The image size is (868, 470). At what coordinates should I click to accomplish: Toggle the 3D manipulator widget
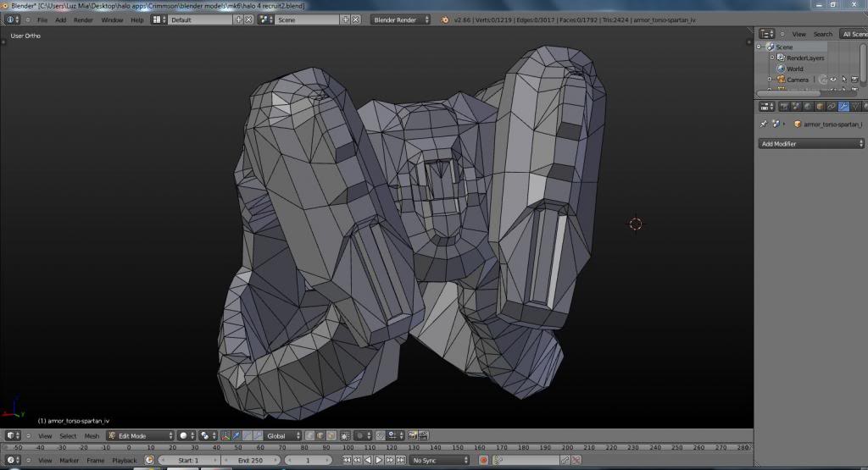pos(224,435)
